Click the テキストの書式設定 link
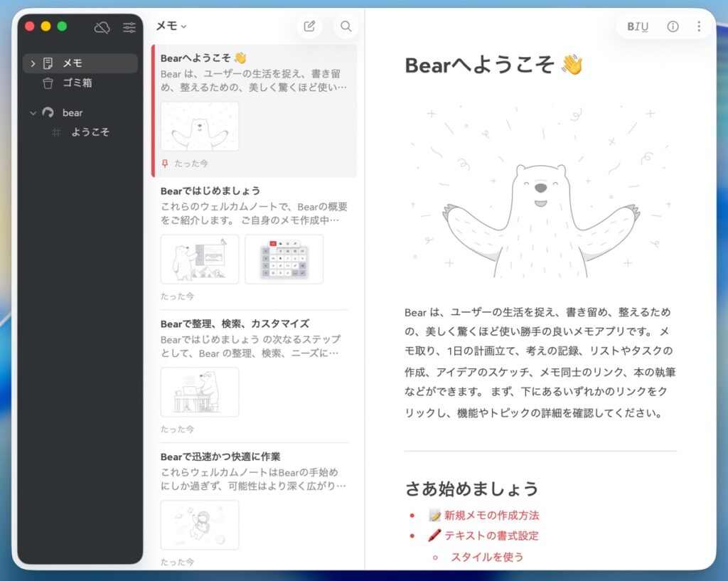 tap(491, 535)
